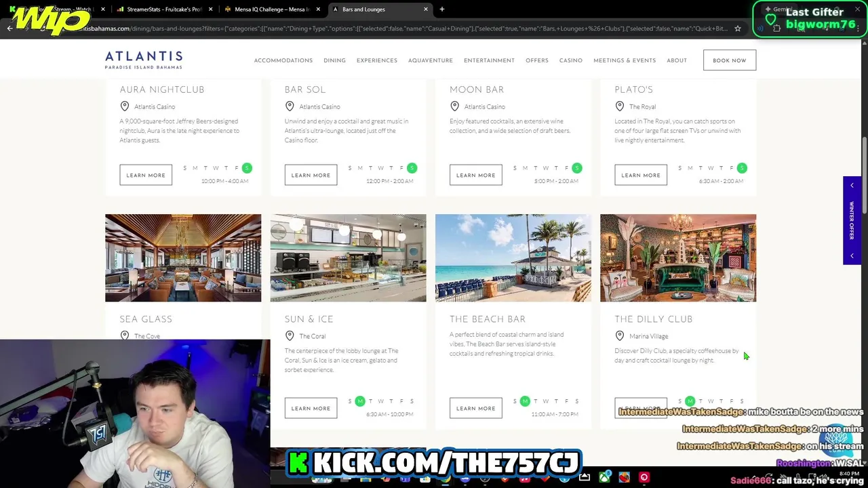The width and height of the screenshot is (868, 488).
Task: Click the Bar Sol location pin icon
Action: pyautogui.click(x=290, y=106)
